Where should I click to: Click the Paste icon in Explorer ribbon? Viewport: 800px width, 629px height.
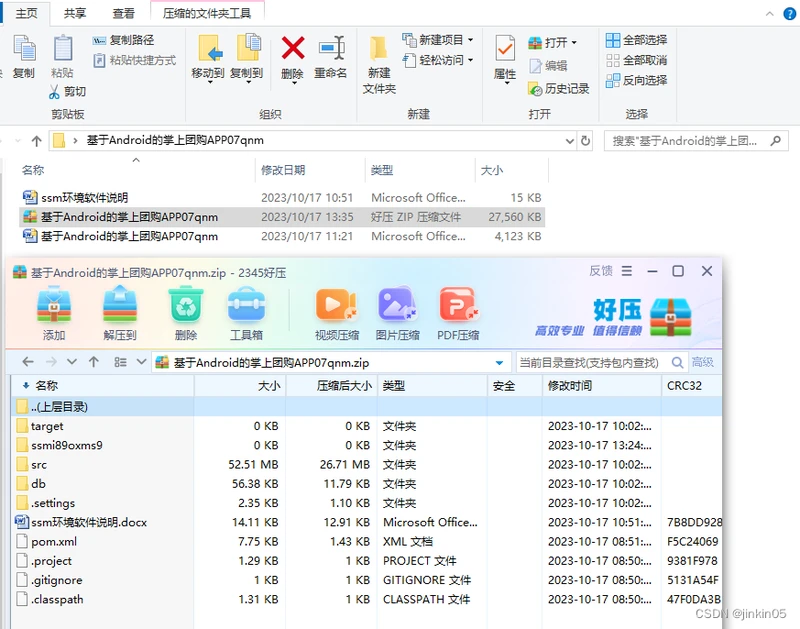[x=63, y=48]
